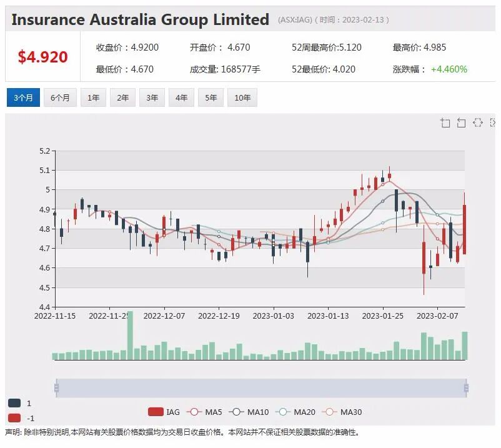Select the 3个月 time range tab
Screen dimensions: 501x448
[x=23, y=97]
